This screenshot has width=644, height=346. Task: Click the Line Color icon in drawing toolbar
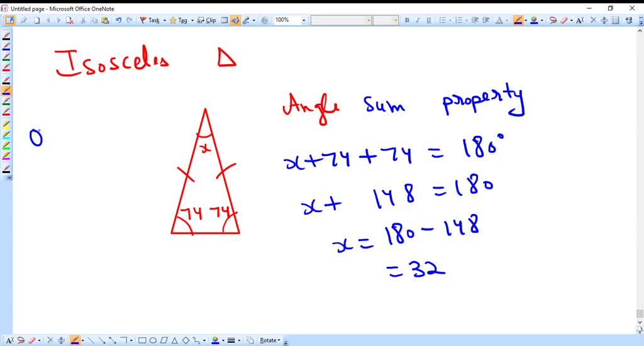[215, 340]
